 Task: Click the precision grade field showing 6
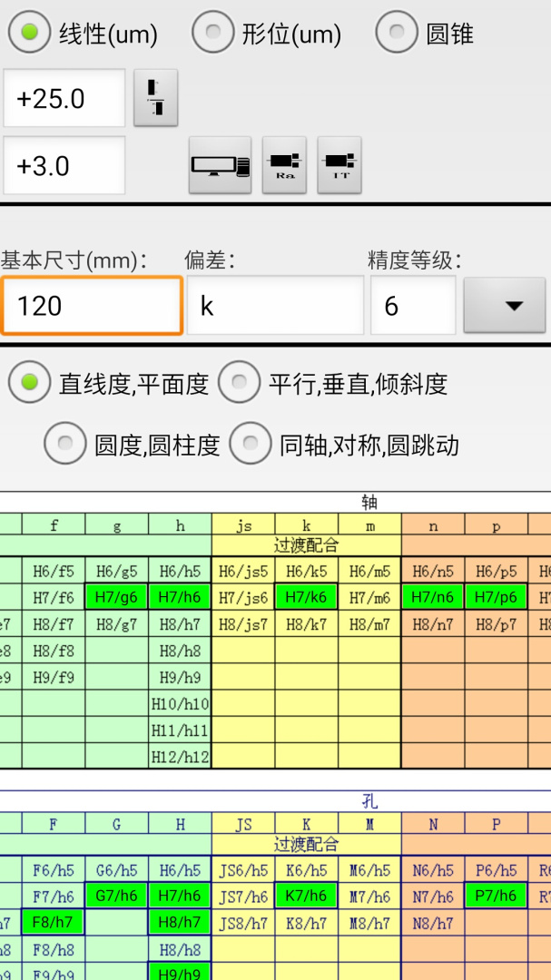coord(412,306)
